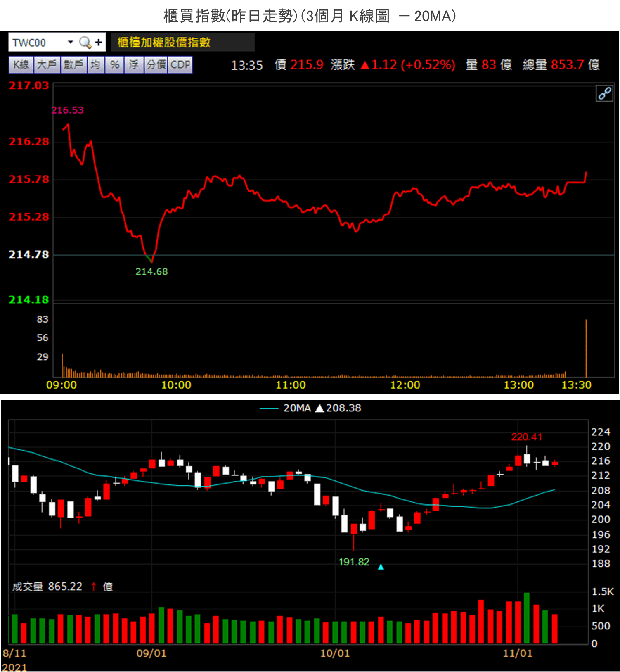
Task: Click the magnifier search icon
Action: [85, 43]
